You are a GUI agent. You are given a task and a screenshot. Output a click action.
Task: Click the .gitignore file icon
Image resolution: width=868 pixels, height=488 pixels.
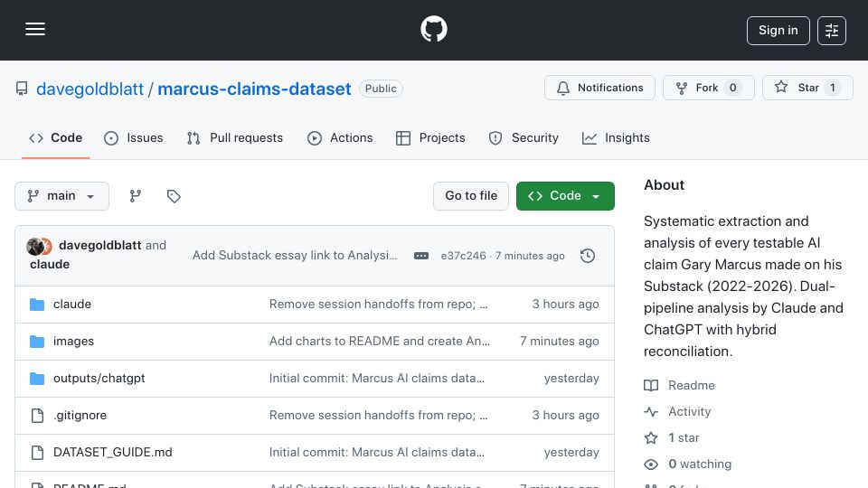point(37,416)
